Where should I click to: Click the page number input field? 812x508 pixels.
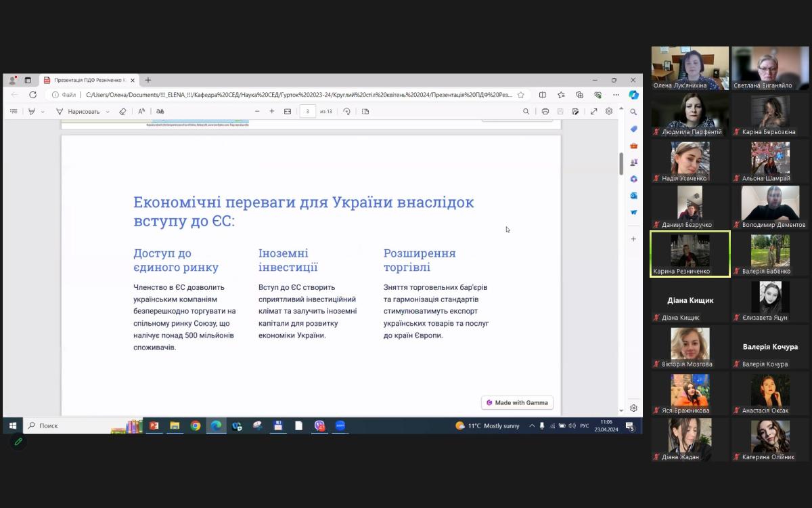coord(308,112)
